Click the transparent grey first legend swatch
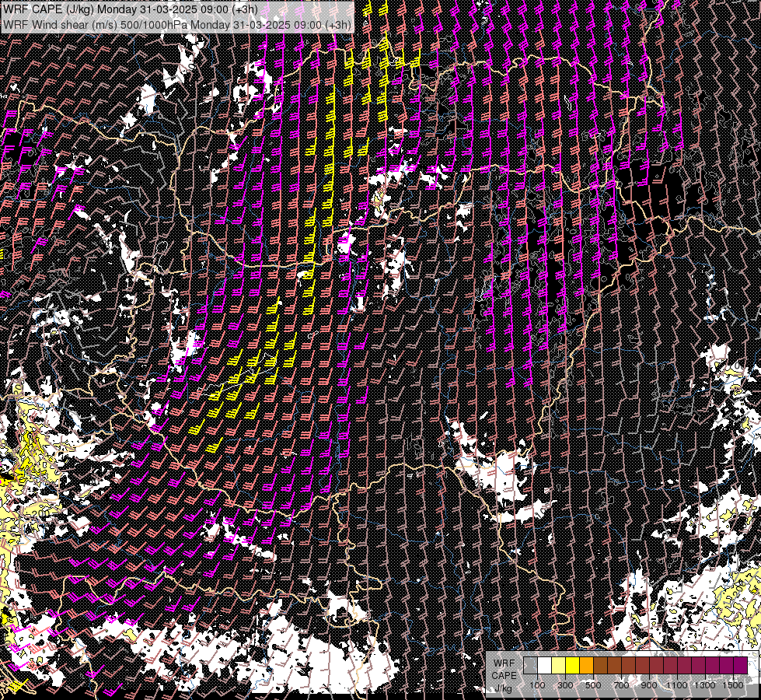The height and width of the screenshot is (700, 761). [530, 666]
